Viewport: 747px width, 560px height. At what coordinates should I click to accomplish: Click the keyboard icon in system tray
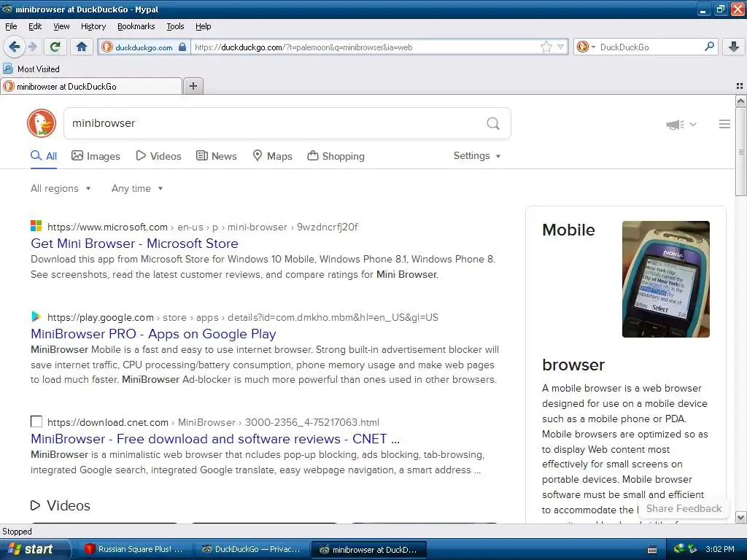point(652,550)
